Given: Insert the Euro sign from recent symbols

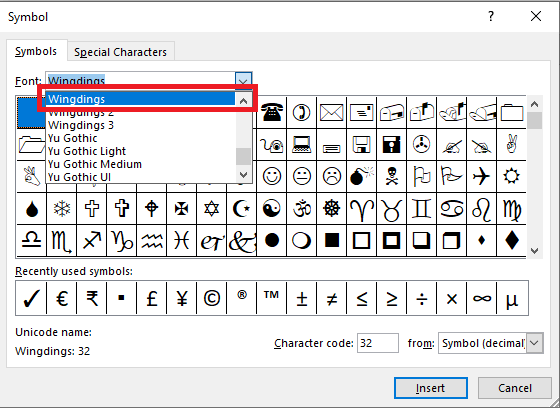Looking at the screenshot, I should coord(62,298).
